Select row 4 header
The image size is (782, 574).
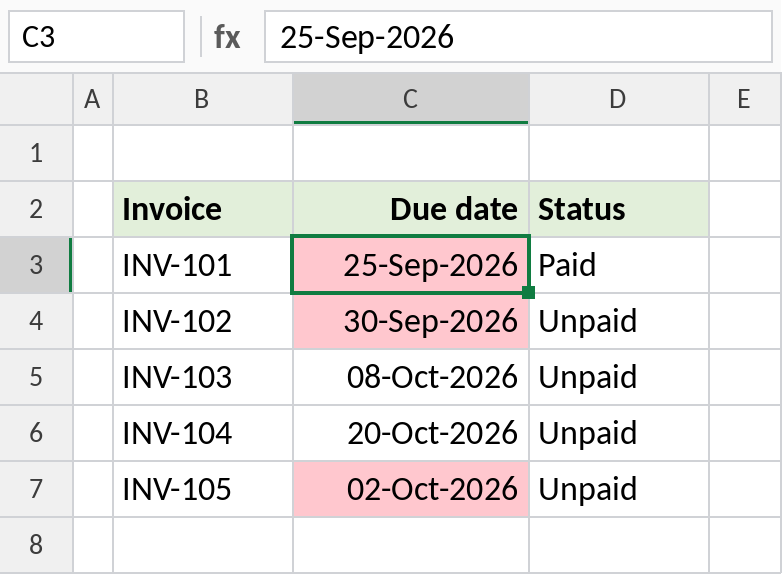pyautogui.click(x=36, y=321)
